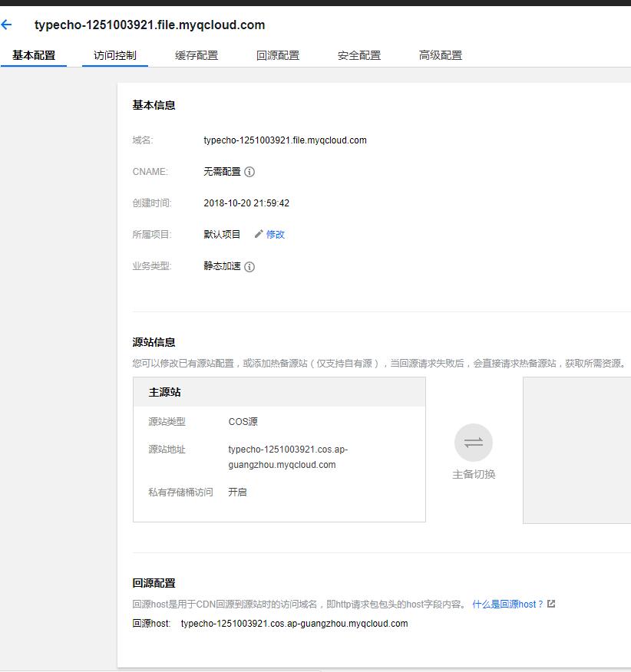This screenshot has height=672, width=631.
Task: Click the pencil edit icon by 默认项目
Action: pyautogui.click(x=259, y=234)
